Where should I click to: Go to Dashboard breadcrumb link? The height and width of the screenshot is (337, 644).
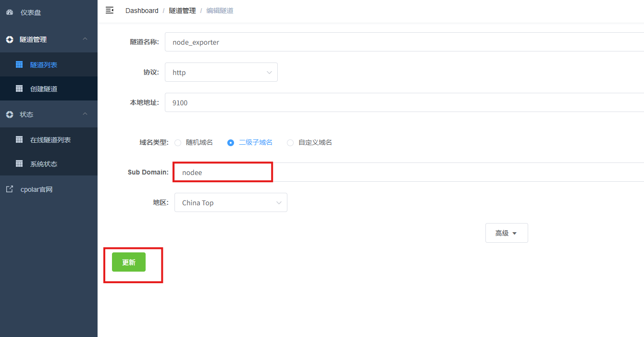tap(142, 11)
